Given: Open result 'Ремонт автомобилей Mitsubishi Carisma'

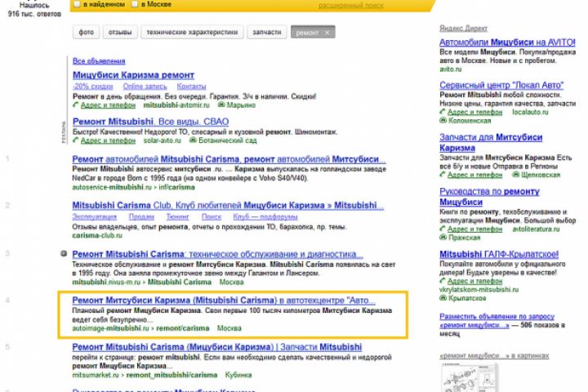Looking at the screenshot, I should pyautogui.click(x=229, y=159).
